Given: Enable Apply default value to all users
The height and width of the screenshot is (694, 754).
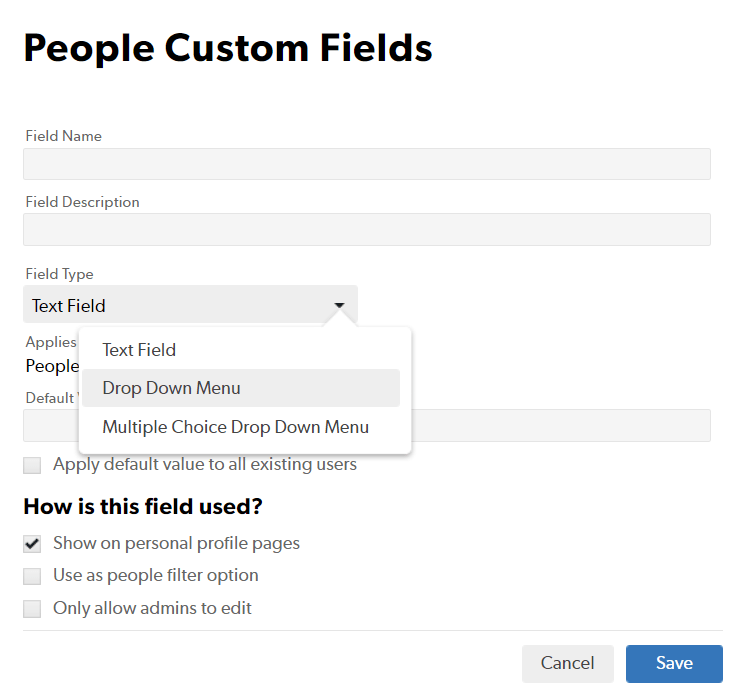Looking at the screenshot, I should click(x=33, y=465).
